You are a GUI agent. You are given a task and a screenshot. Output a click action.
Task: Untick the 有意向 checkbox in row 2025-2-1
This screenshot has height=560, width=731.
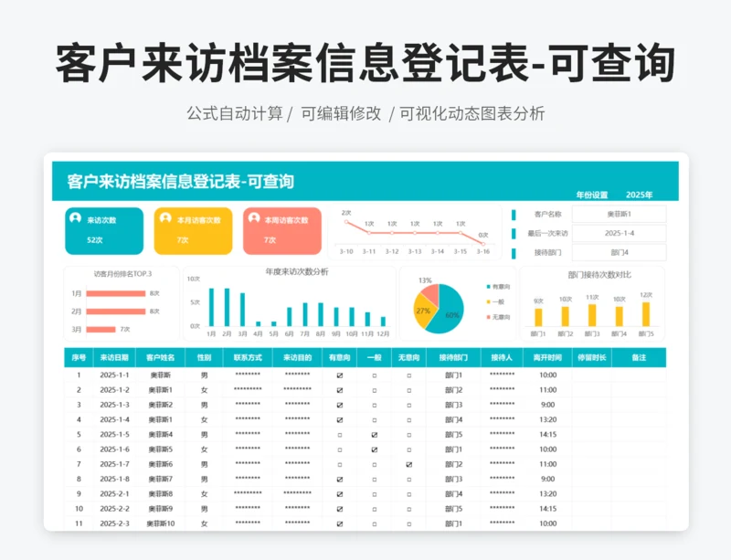click(339, 494)
